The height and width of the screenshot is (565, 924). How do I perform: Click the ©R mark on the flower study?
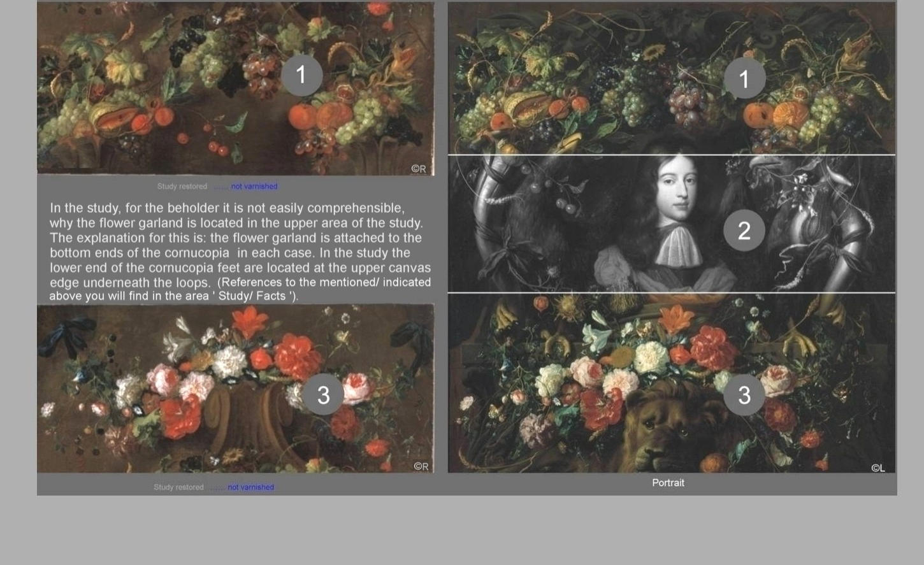tap(421, 466)
